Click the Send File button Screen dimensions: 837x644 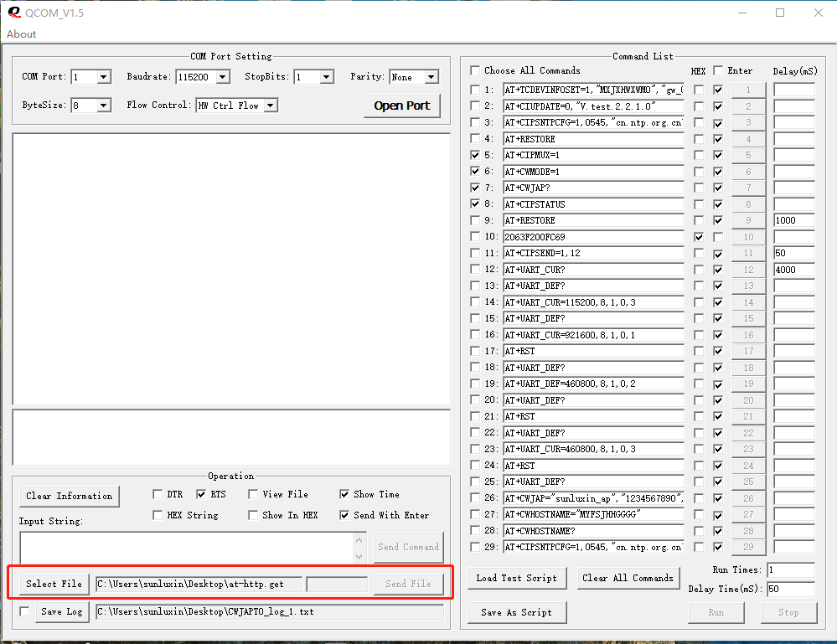[x=408, y=584]
